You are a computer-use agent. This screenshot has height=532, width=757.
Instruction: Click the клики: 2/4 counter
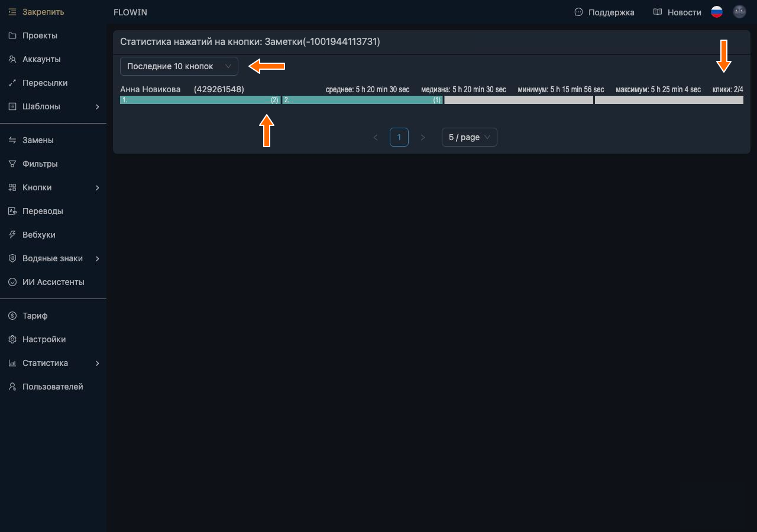728,89
